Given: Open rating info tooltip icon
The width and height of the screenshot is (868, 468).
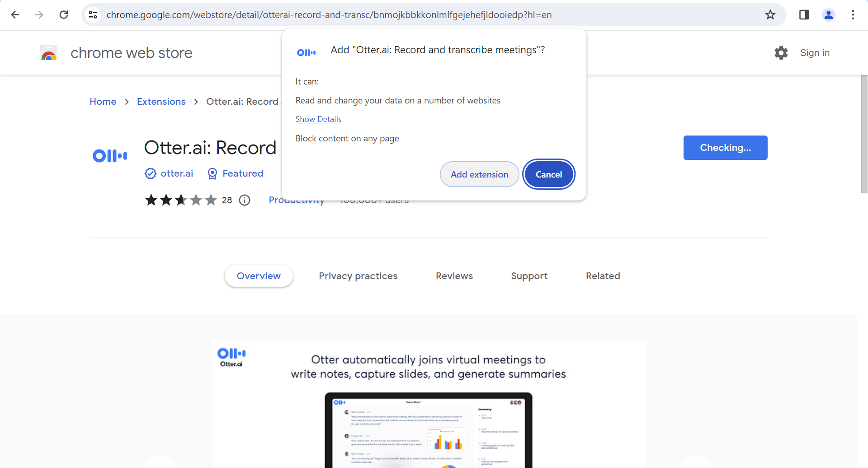Looking at the screenshot, I should pos(244,200).
